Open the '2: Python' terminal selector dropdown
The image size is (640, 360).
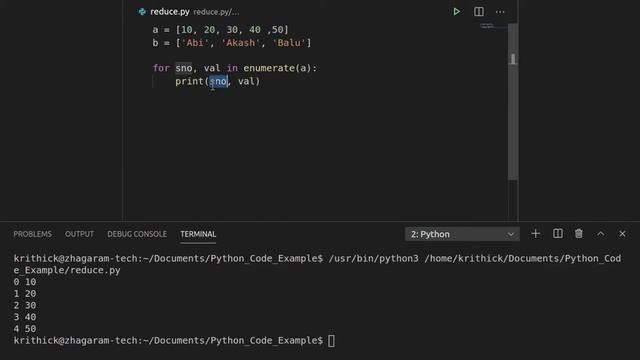(462, 234)
